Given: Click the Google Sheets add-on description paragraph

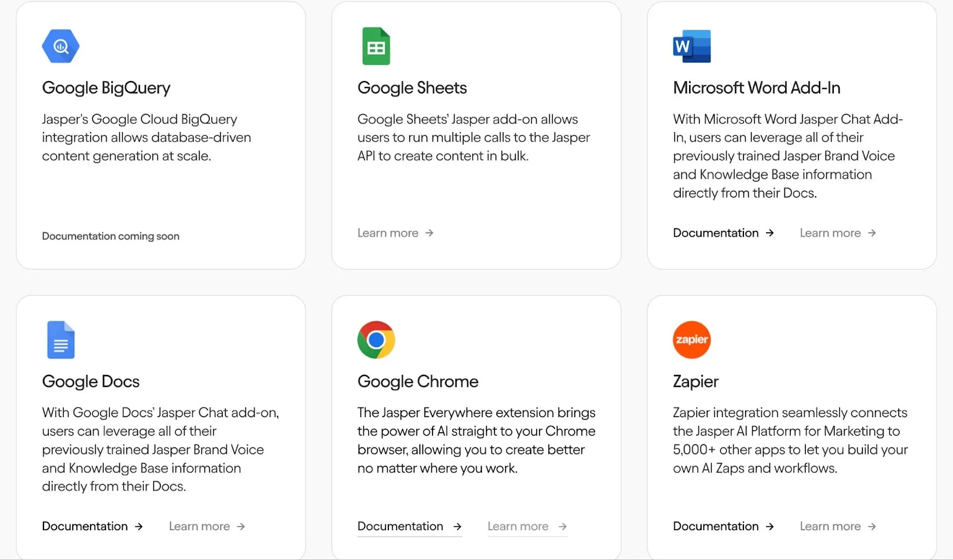Looking at the screenshot, I should coord(474,137).
